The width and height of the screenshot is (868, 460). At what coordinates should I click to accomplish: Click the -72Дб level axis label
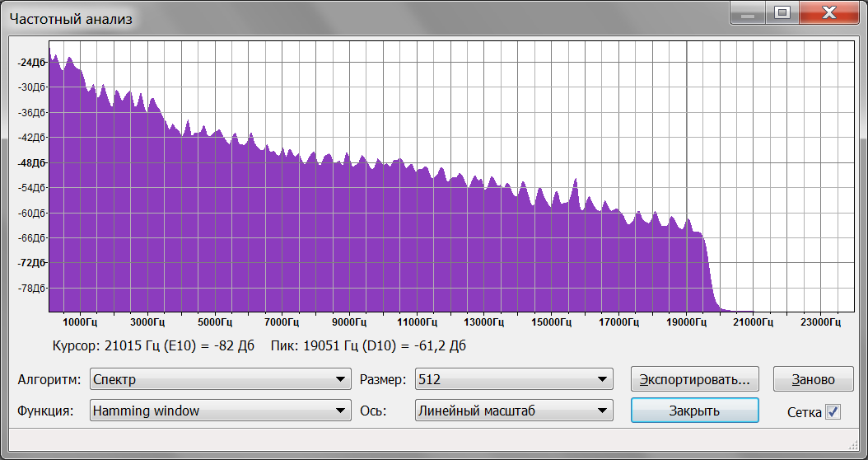(31, 263)
